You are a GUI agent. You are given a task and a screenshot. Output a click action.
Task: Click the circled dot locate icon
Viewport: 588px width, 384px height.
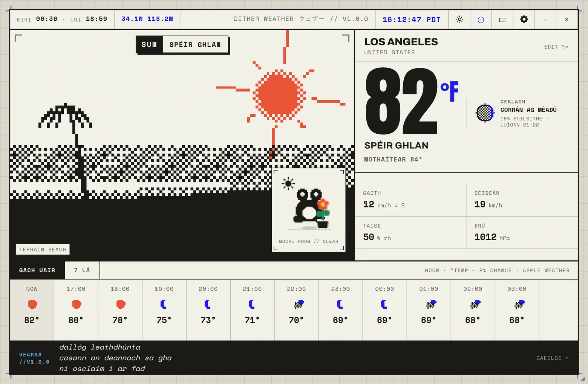coord(481,20)
